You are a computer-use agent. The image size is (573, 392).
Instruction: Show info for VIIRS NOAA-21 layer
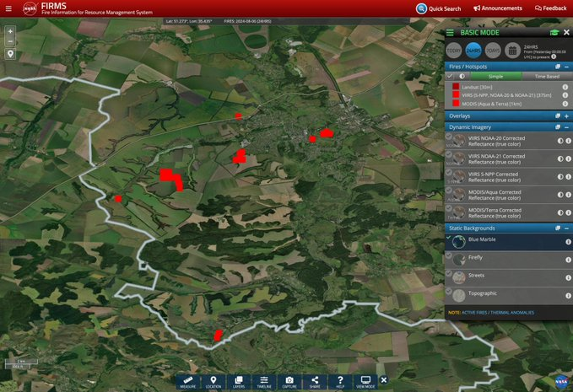pos(568,158)
